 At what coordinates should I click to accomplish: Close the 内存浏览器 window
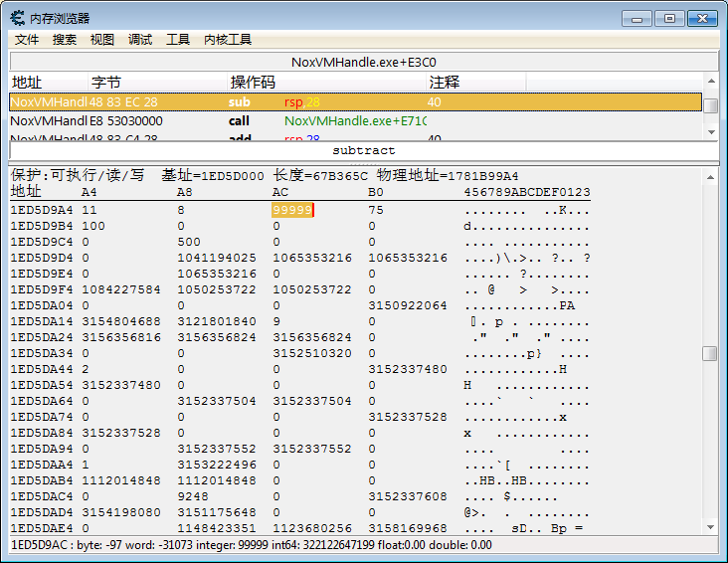(x=702, y=19)
